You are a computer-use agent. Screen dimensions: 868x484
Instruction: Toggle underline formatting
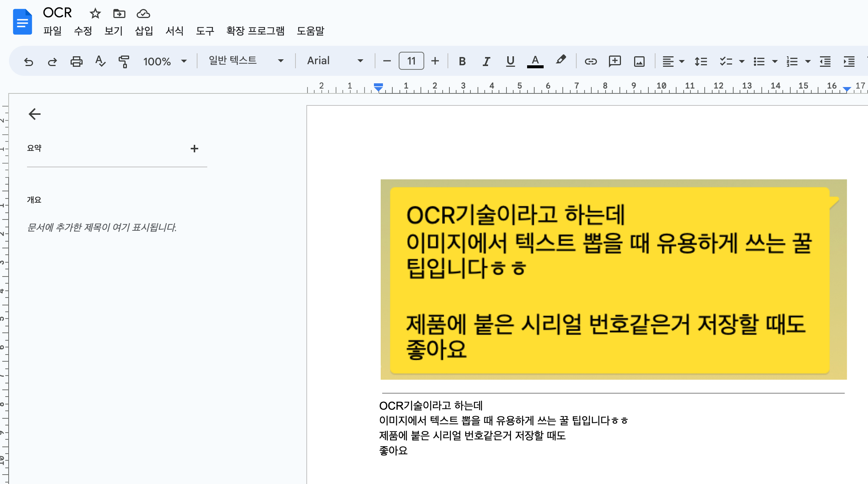coord(510,61)
